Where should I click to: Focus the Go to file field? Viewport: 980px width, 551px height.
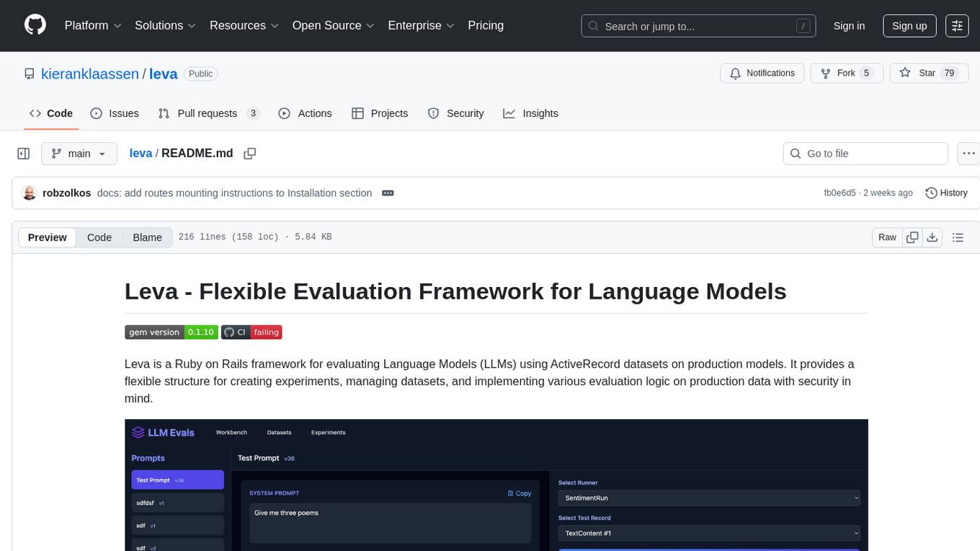tap(865, 154)
